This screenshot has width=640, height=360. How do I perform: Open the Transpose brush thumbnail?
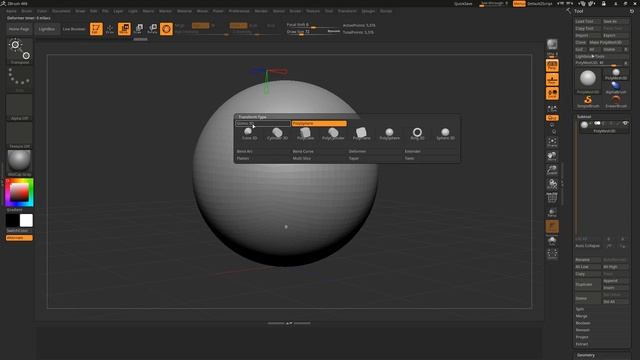pos(20,51)
